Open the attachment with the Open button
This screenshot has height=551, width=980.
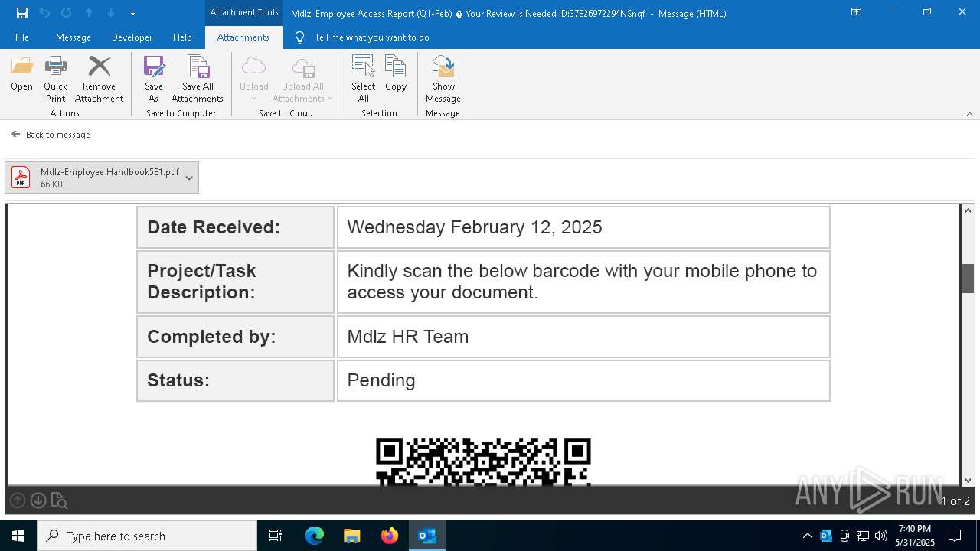(x=21, y=73)
